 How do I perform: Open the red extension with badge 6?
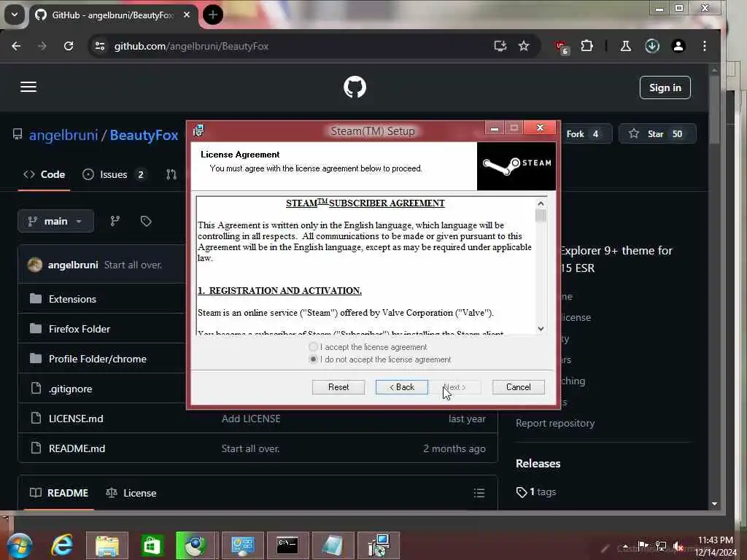pyautogui.click(x=561, y=47)
